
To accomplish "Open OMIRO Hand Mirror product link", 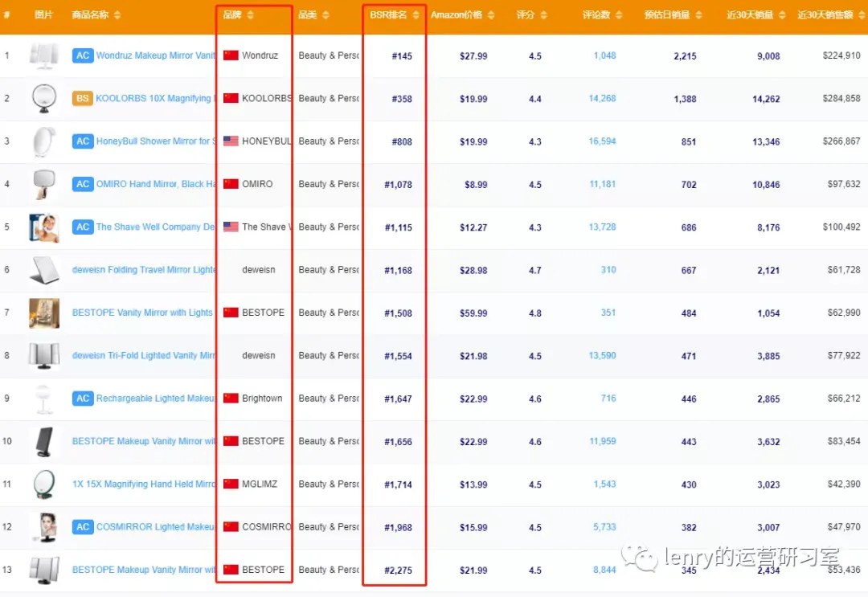I will point(156,184).
